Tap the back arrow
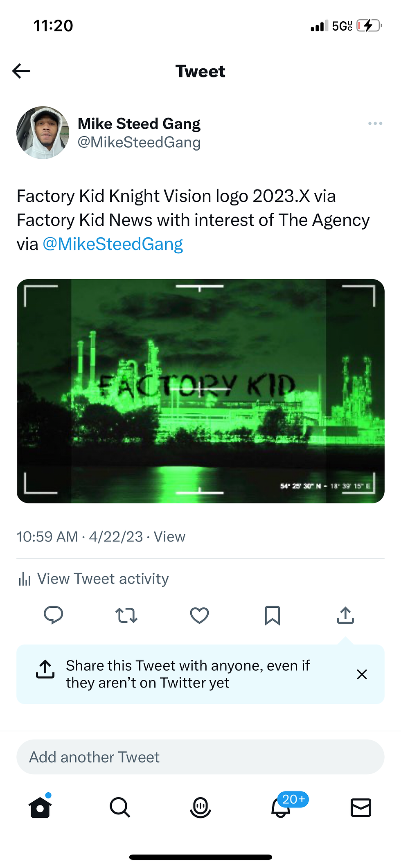This screenshot has width=401, height=868. (x=21, y=71)
